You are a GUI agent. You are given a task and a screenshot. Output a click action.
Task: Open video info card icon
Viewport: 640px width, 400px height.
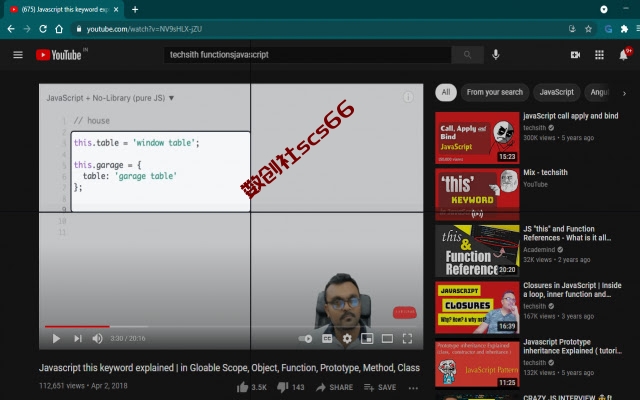(x=408, y=97)
